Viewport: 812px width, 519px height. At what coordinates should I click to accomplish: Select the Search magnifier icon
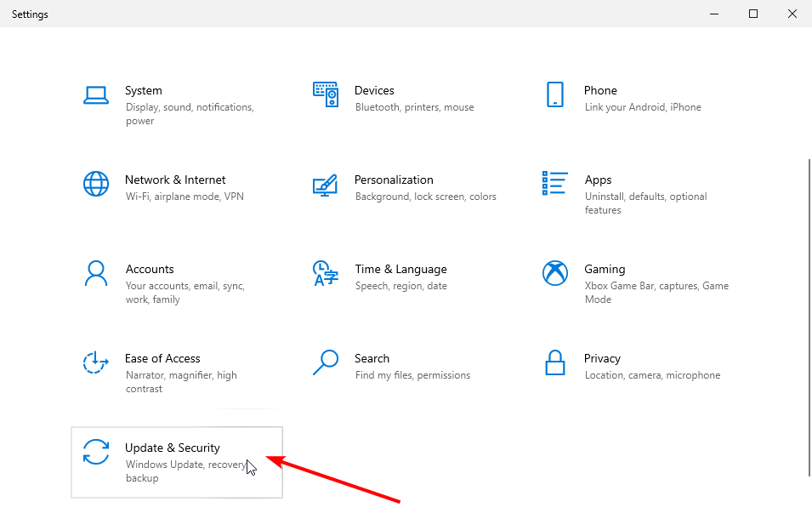point(326,362)
